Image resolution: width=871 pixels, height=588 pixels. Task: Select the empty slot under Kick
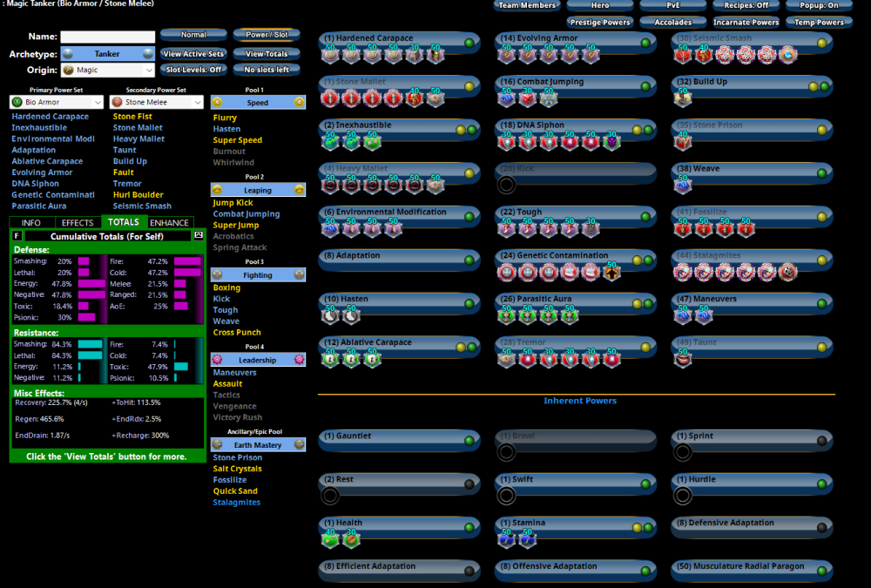506,184
